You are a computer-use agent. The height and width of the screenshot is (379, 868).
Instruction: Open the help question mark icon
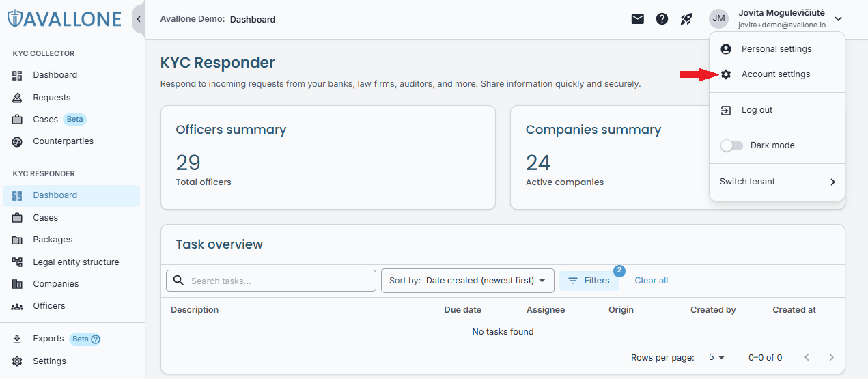tap(662, 19)
